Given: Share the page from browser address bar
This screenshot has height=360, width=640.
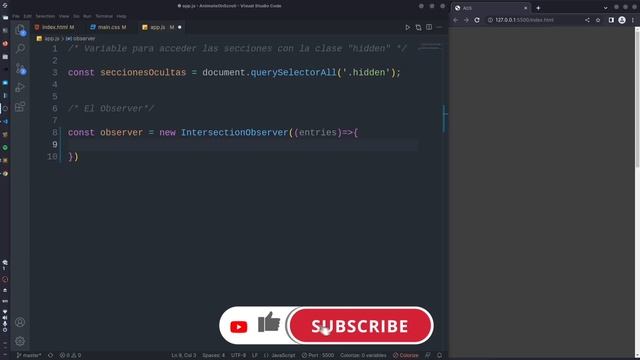Looking at the screenshot, I should click(587, 20).
